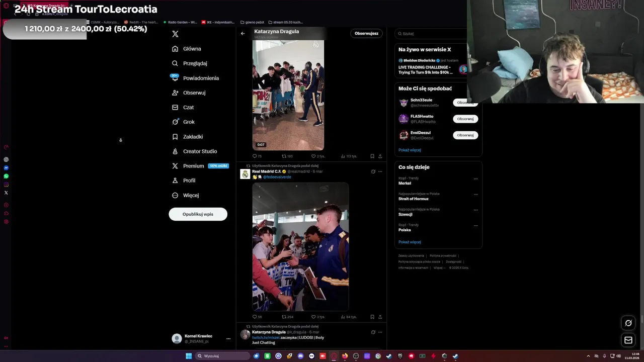Open Premium subscription page
Viewport: 644px width, 362px height.
[x=200, y=166]
